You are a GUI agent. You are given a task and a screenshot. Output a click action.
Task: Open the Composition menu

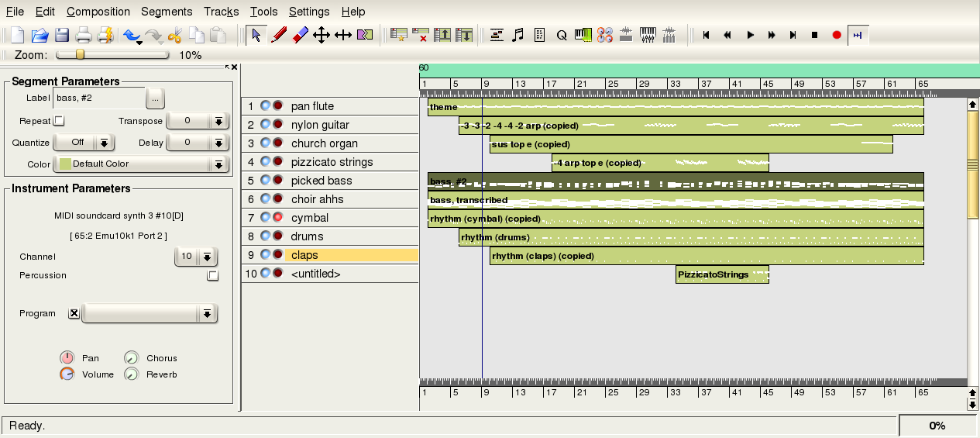point(98,12)
